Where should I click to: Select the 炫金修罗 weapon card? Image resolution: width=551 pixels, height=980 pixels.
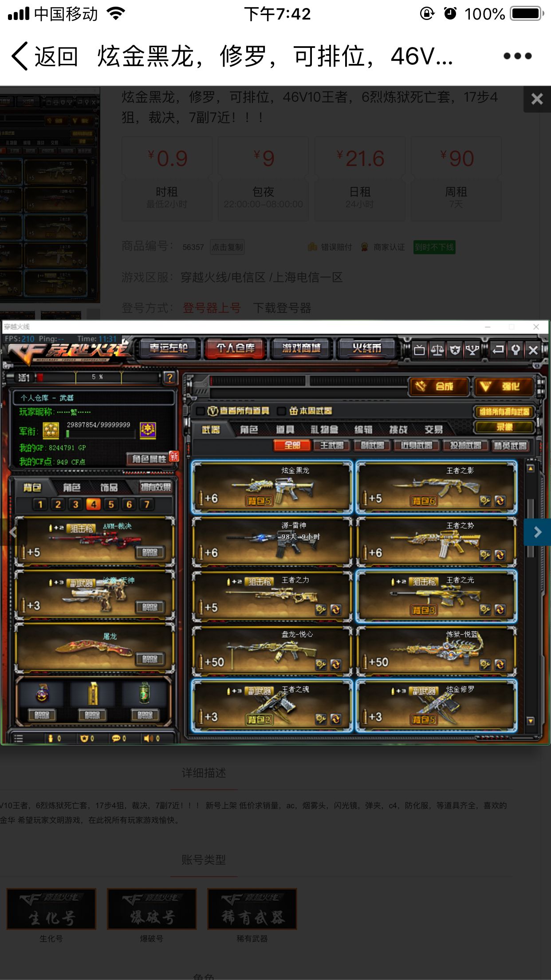tap(436, 706)
